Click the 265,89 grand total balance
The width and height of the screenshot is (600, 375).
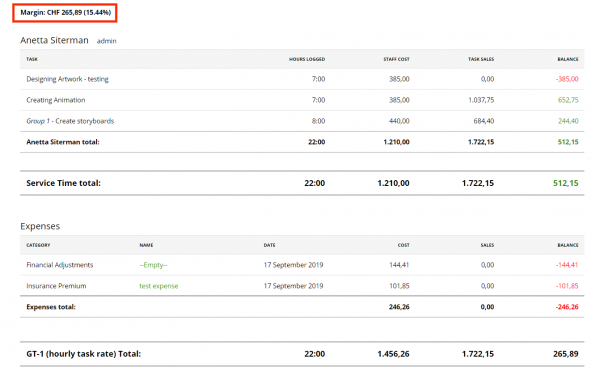566,354
